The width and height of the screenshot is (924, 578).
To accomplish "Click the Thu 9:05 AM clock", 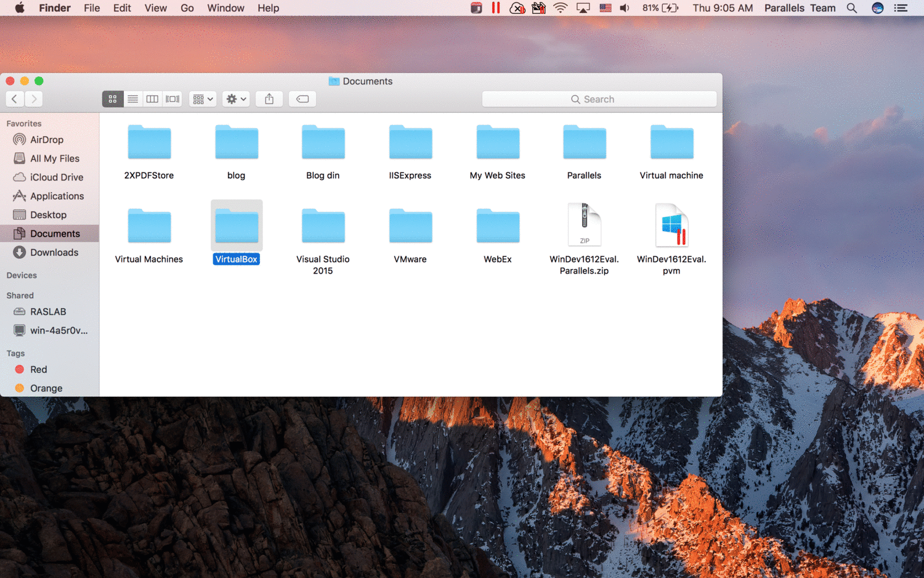I will tap(723, 8).
